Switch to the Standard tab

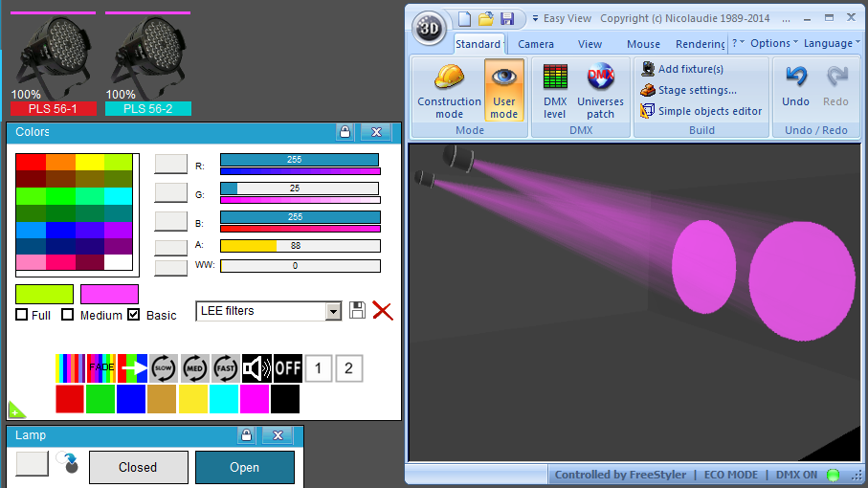point(478,44)
